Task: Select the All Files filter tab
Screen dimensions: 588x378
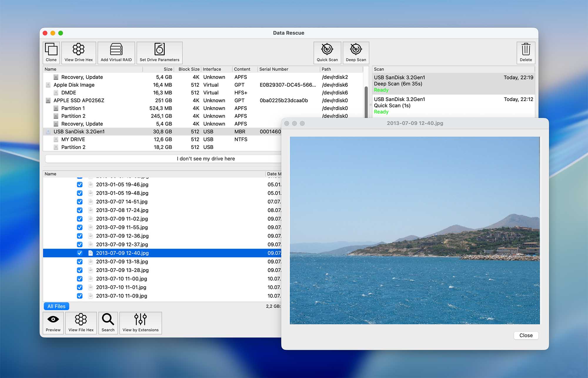Action: point(56,306)
